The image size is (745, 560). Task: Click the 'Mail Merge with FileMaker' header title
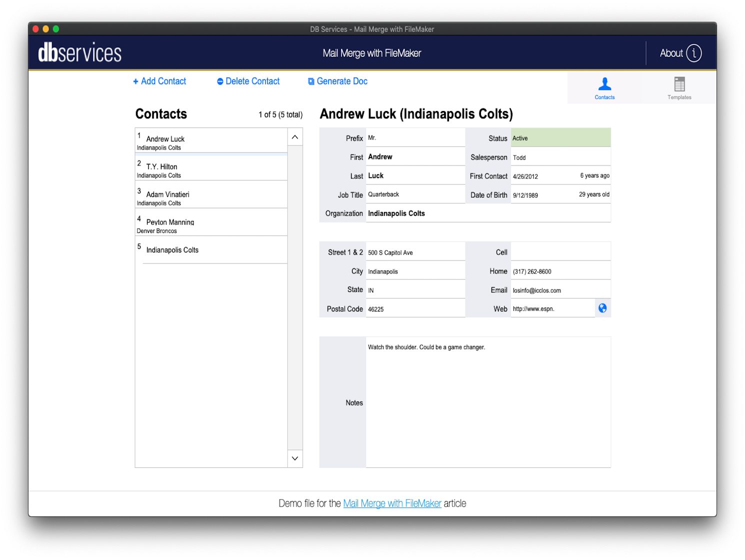372,53
